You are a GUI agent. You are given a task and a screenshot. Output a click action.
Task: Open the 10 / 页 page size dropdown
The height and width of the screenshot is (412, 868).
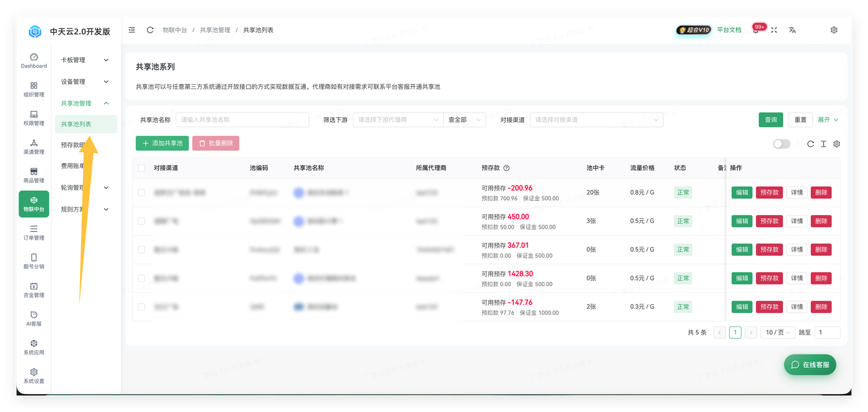click(x=778, y=333)
